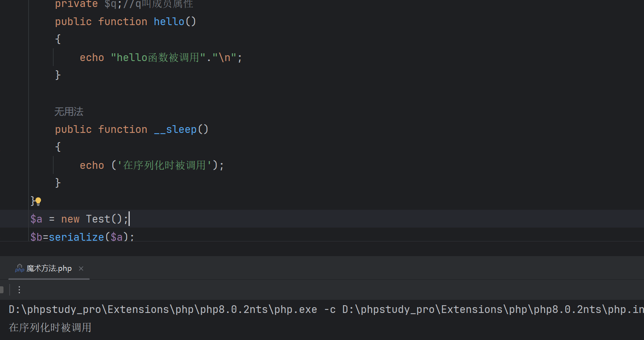
Task: Click the echo keyword in the __sleep method
Action: coord(92,165)
